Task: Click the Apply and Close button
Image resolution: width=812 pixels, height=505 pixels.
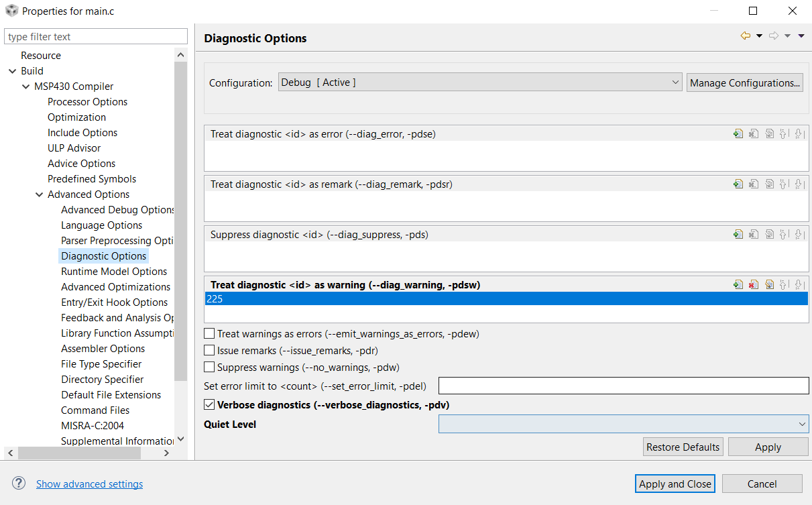Action: point(675,484)
